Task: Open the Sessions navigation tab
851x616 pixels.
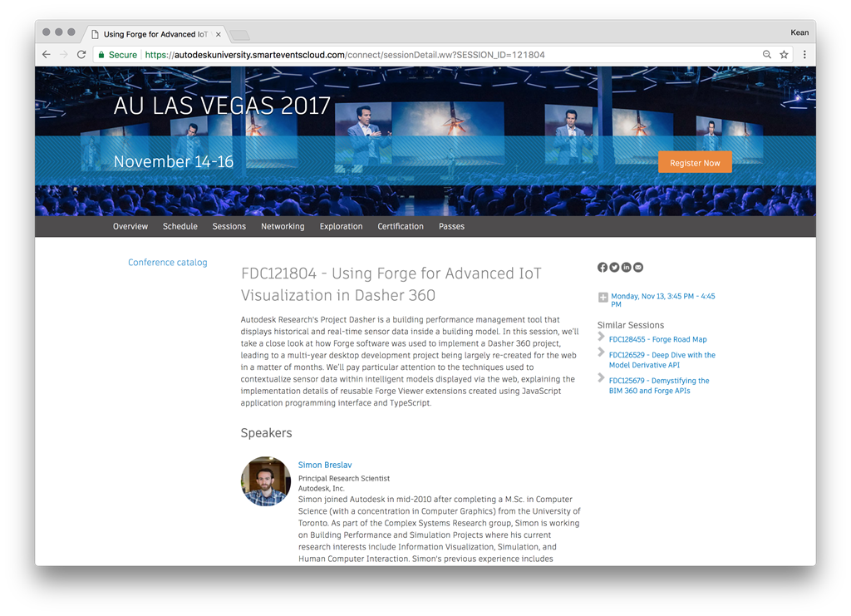Action: [x=229, y=226]
